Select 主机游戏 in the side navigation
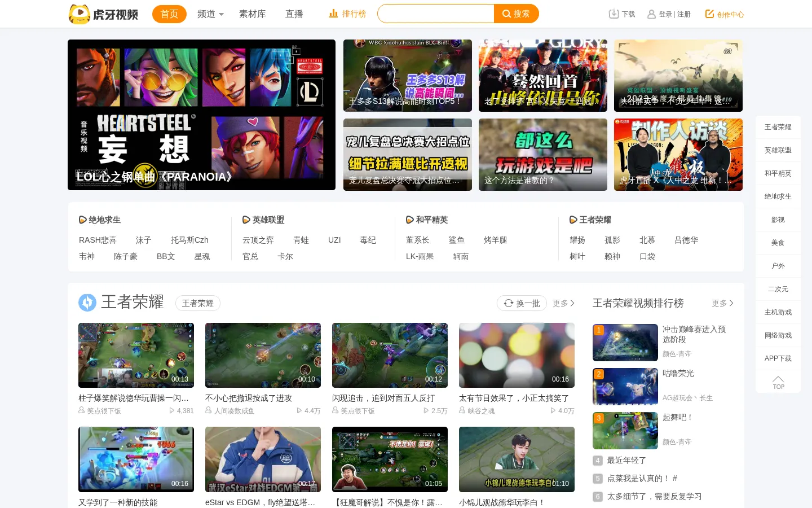 point(778,312)
